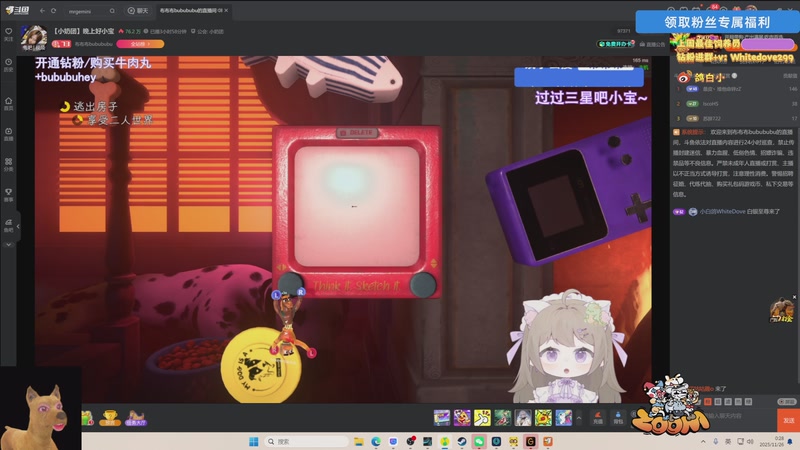The image size is (800, 450).
Task: Open WeChat from the taskbar
Action: [x=479, y=441]
